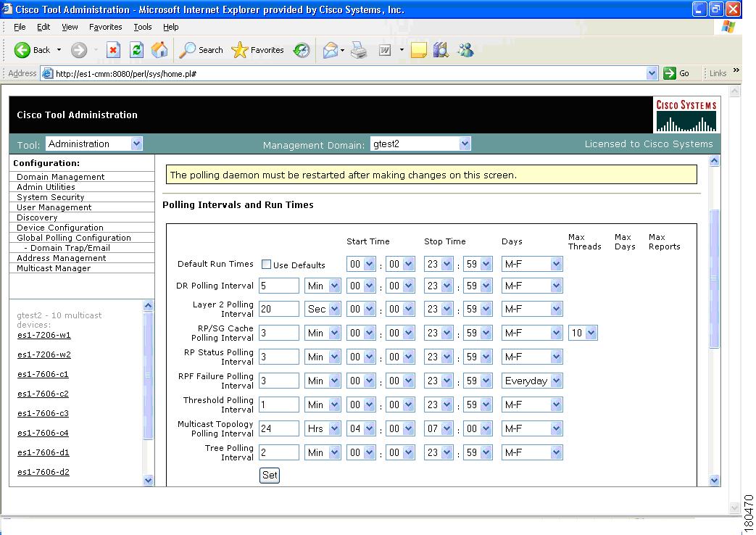Open Tree Polling Interval stop minute dropdown
Image resolution: width=756 pixels, height=535 pixels.
[478, 452]
